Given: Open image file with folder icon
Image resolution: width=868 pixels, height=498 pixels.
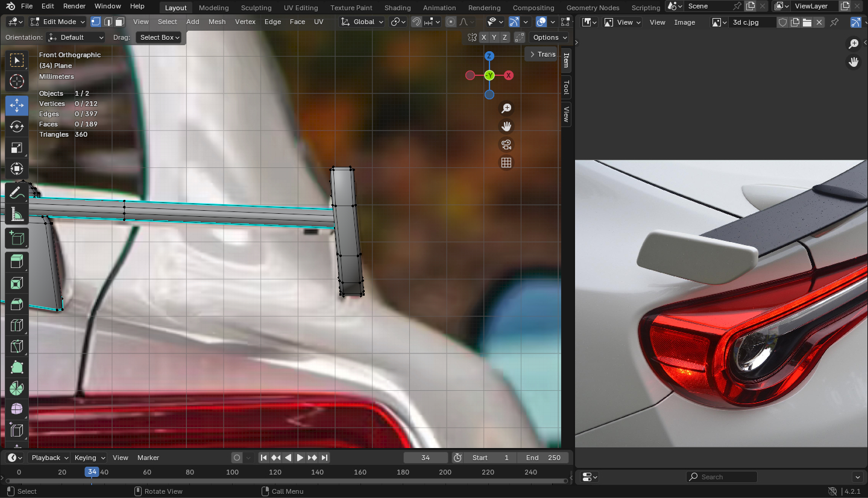Looking at the screenshot, I should click(x=807, y=22).
